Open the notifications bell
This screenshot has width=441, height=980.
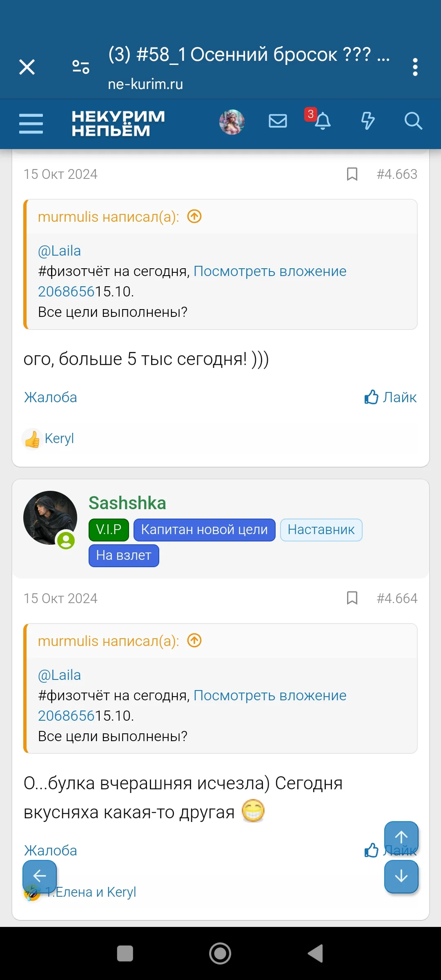[x=322, y=121]
